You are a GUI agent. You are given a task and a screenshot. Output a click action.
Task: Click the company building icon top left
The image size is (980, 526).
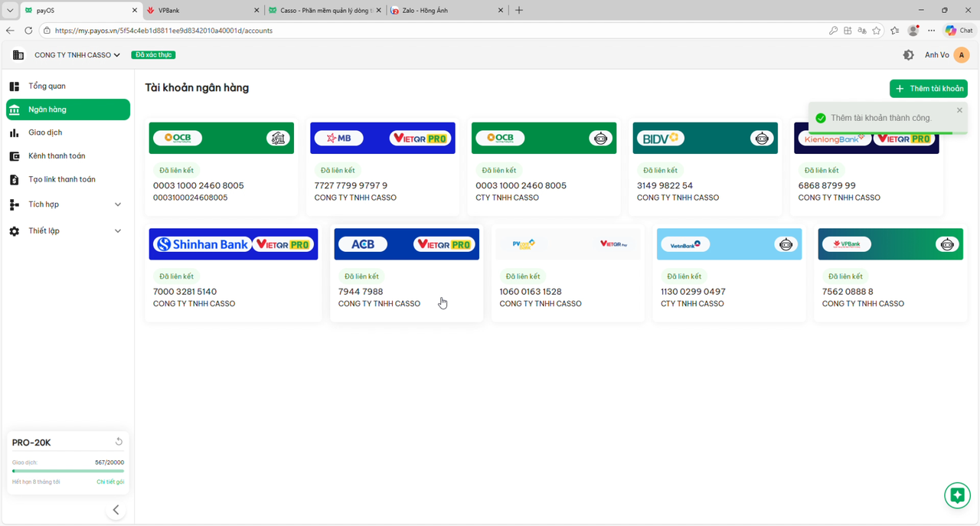point(18,54)
